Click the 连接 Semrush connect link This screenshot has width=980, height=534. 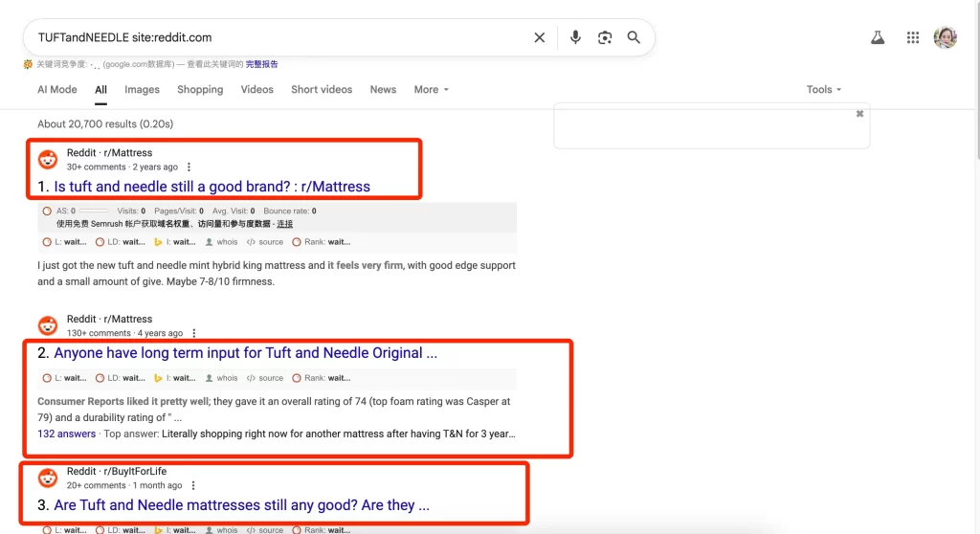point(284,224)
